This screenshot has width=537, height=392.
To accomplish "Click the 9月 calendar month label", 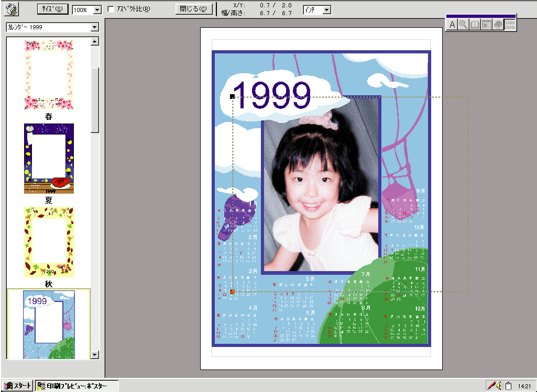I will tap(421, 191).
